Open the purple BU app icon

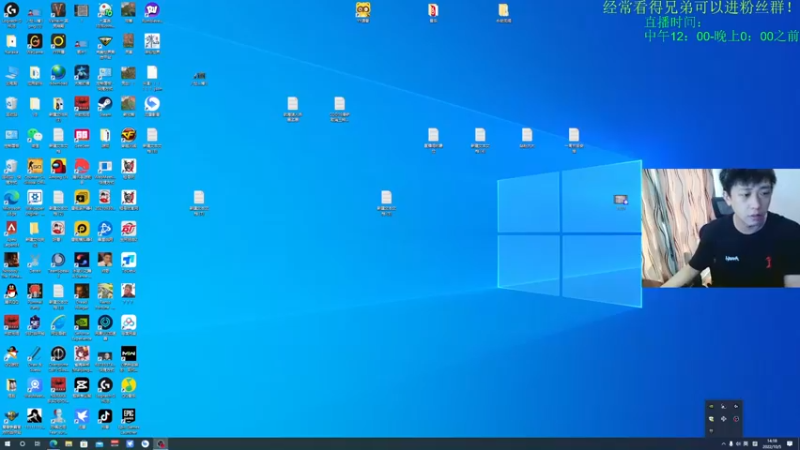pyautogui.click(x=152, y=10)
